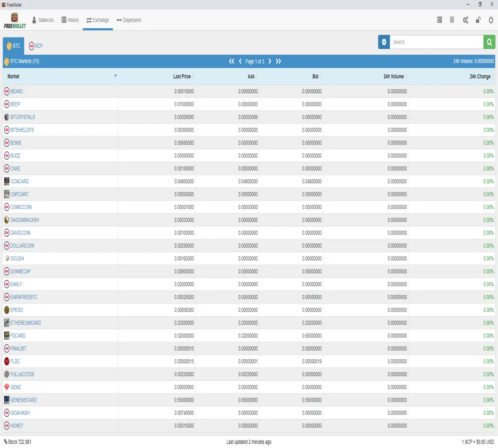Click the CCMCARD asset icon

7,181
